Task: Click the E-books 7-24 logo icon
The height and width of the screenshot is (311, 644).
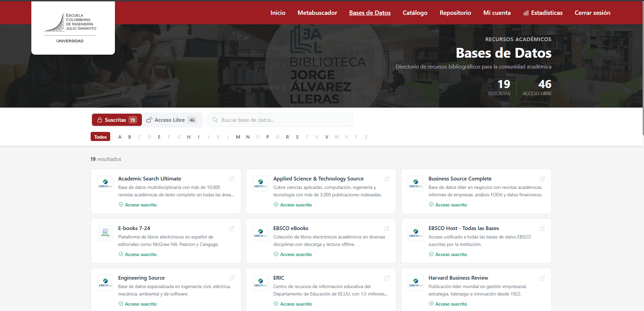Action: click(x=105, y=233)
